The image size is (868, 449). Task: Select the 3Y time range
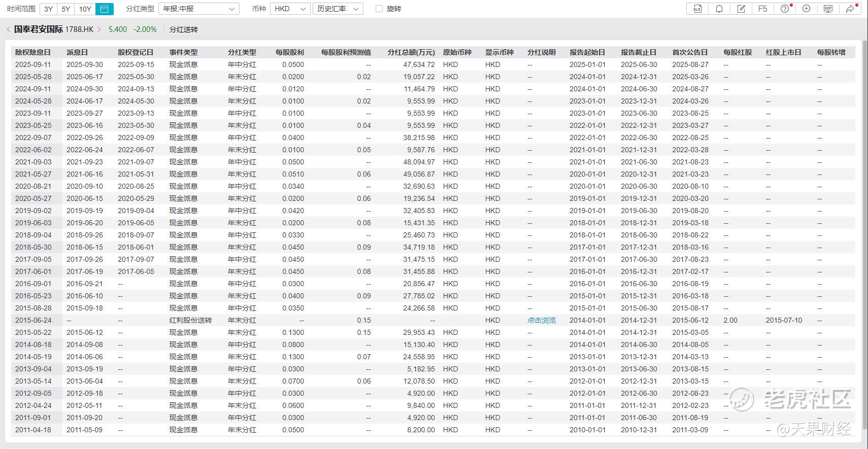[x=48, y=9]
